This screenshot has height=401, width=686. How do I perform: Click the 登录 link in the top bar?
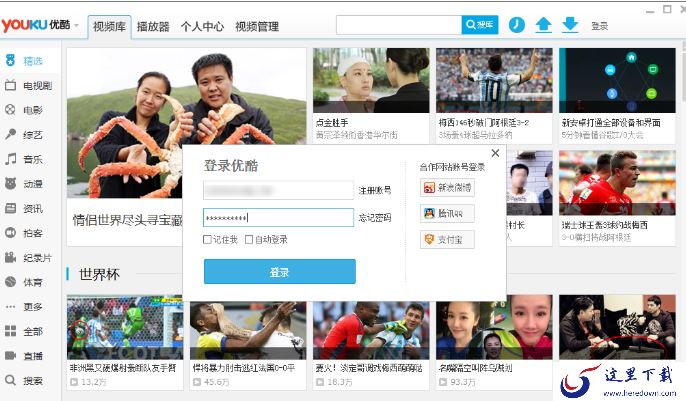click(599, 26)
